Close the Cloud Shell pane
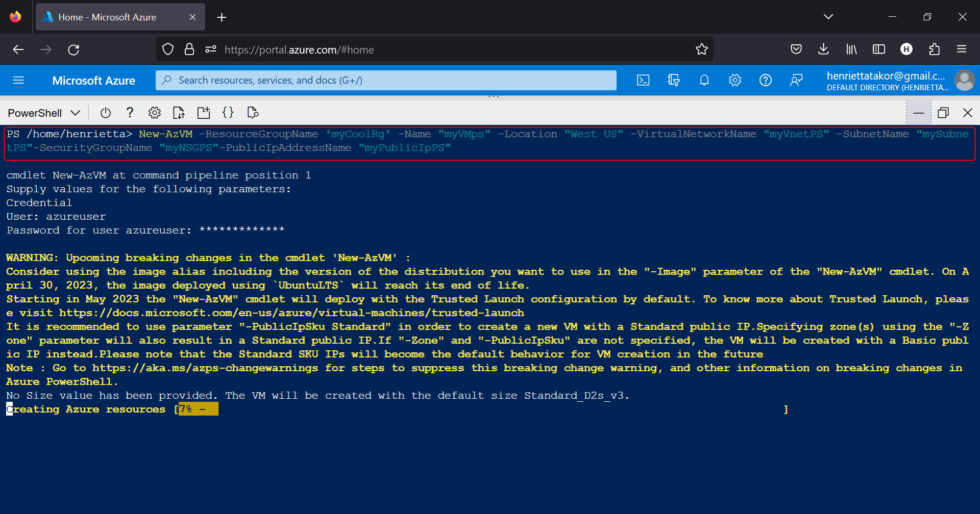Image resolution: width=980 pixels, height=514 pixels. (968, 113)
